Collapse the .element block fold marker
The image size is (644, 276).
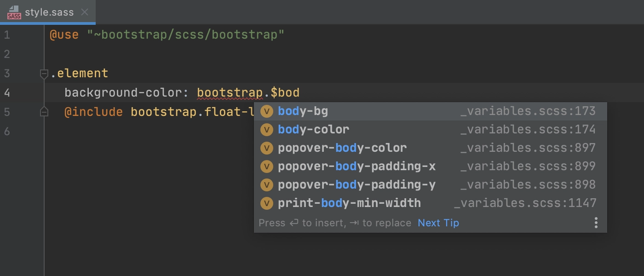44,74
